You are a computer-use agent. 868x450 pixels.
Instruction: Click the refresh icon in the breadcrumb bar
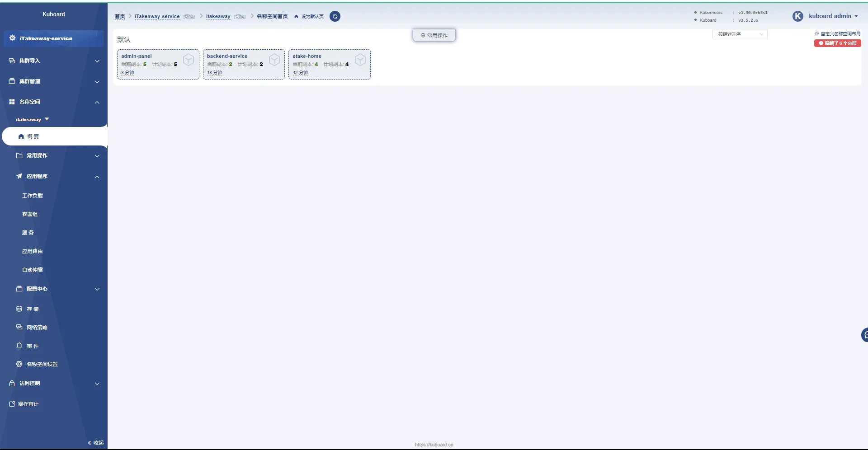tap(335, 17)
